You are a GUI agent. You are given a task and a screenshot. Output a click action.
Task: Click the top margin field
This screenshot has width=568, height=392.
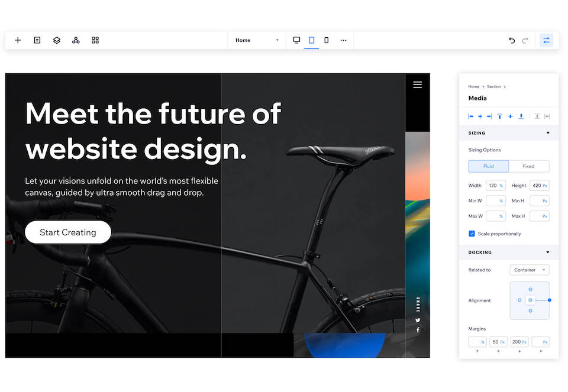point(477,342)
